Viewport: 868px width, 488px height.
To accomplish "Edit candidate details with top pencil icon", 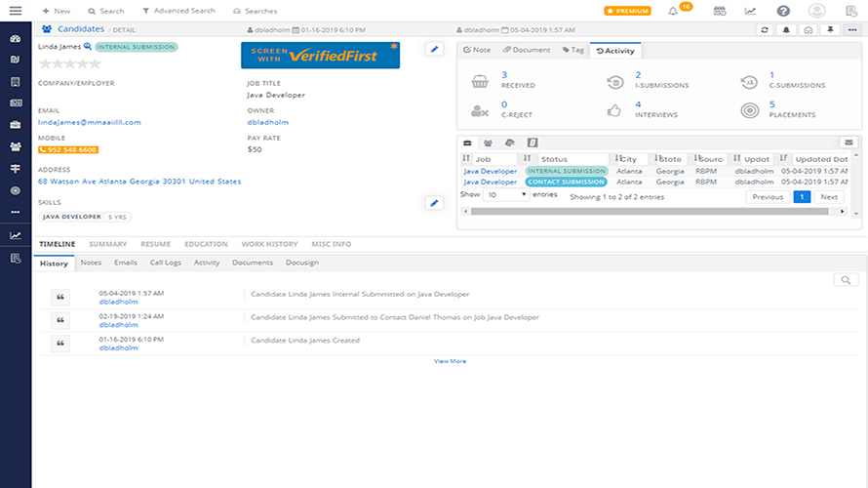I will tap(435, 50).
